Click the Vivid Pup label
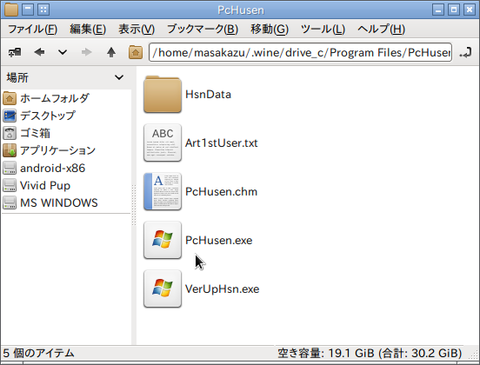Image resolution: width=480 pixels, height=365 pixels. tap(45, 185)
